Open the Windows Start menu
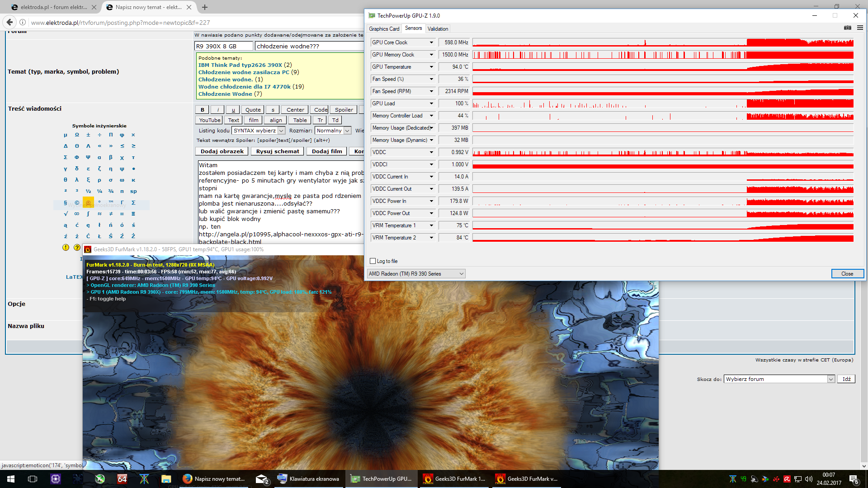 pos(11,479)
